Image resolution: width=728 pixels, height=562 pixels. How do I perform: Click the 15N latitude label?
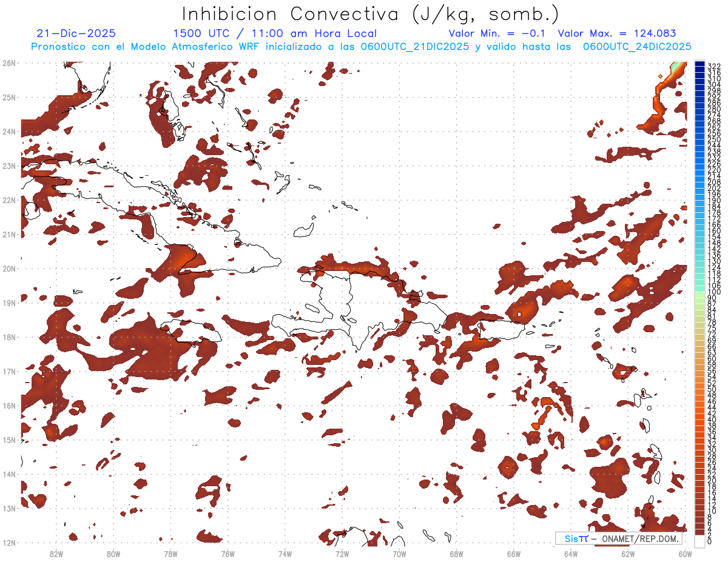(x=9, y=440)
